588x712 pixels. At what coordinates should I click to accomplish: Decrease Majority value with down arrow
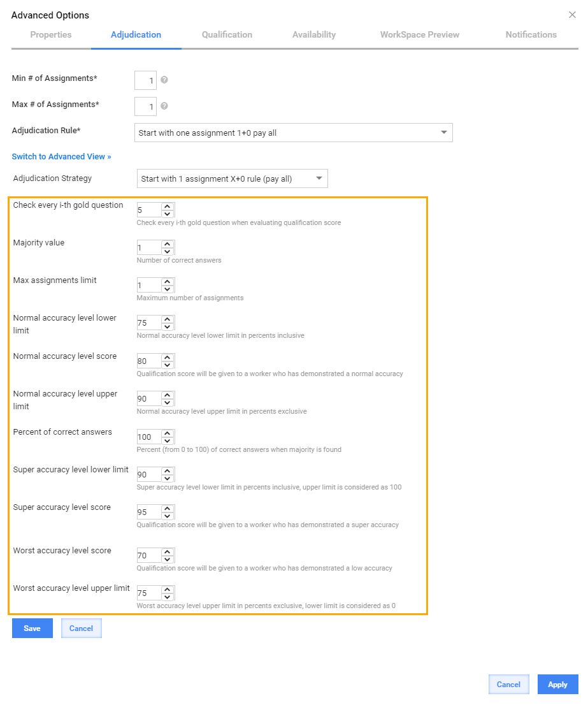click(x=168, y=252)
